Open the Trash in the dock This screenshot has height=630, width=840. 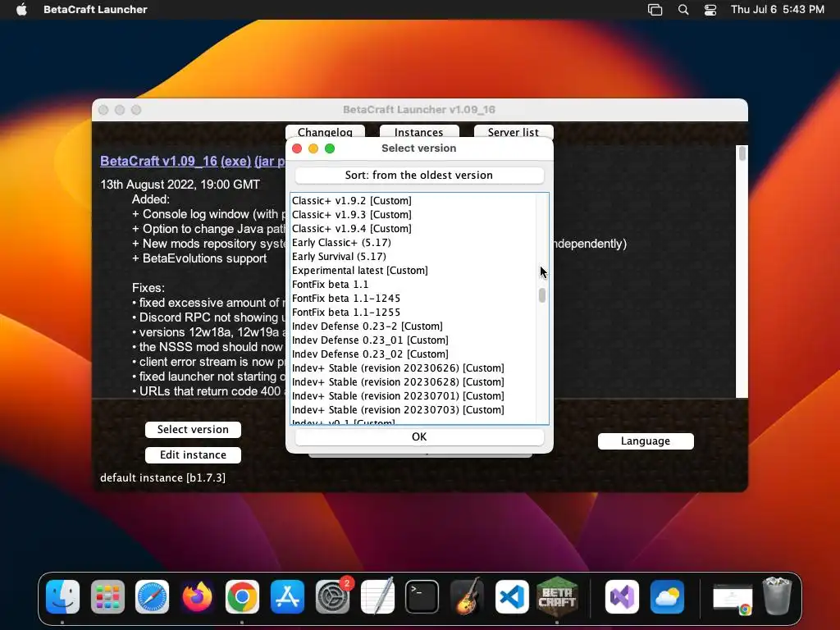pos(777,596)
